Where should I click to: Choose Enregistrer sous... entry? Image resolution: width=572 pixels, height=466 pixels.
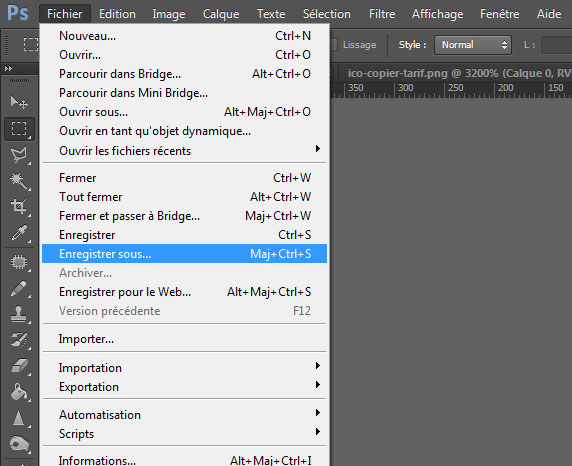coord(185,254)
